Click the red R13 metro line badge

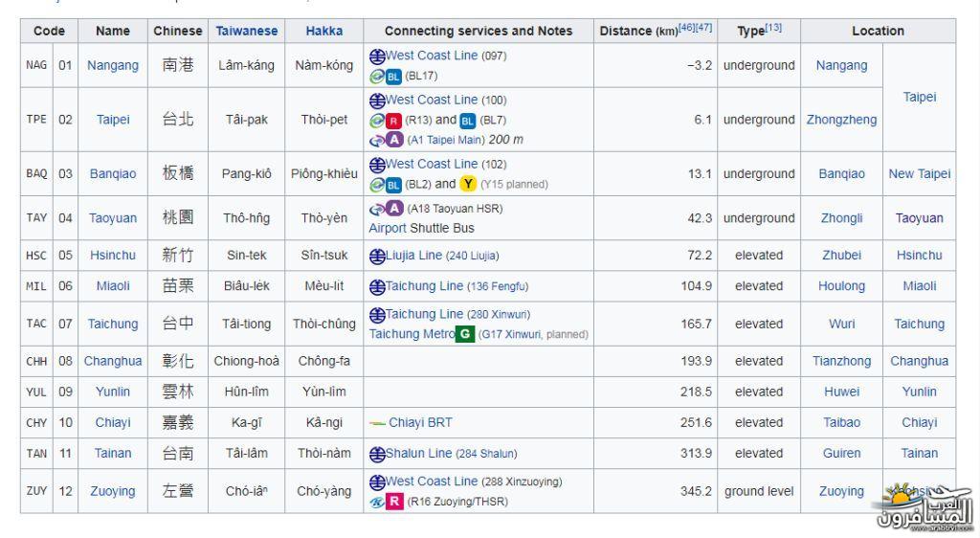click(x=393, y=121)
